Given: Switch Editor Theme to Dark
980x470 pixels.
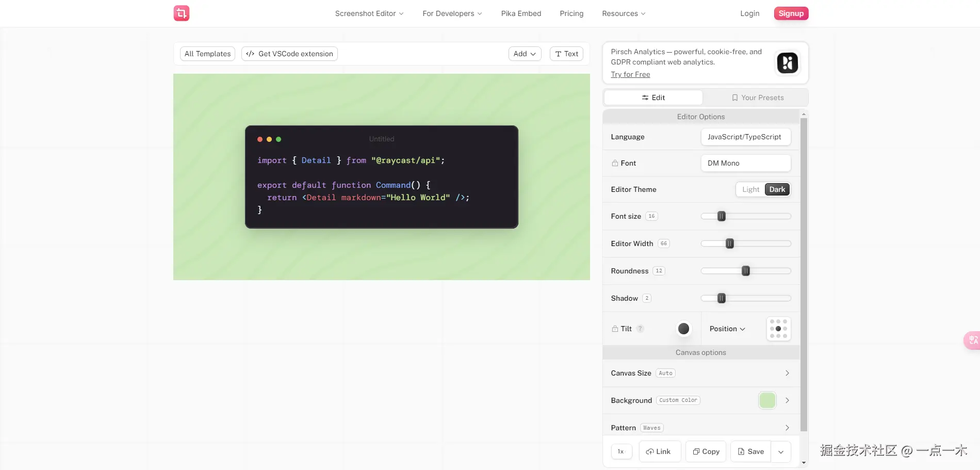Looking at the screenshot, I should click(777, 189).
